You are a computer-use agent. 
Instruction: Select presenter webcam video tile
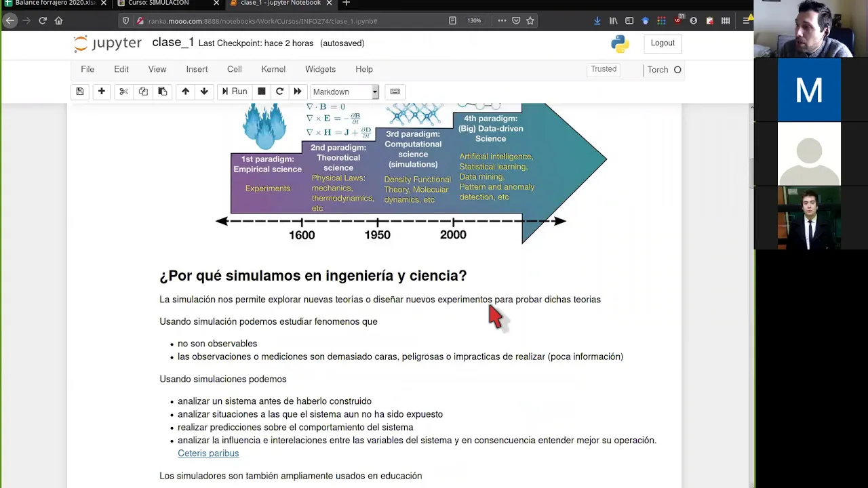(x=811, y=29)
